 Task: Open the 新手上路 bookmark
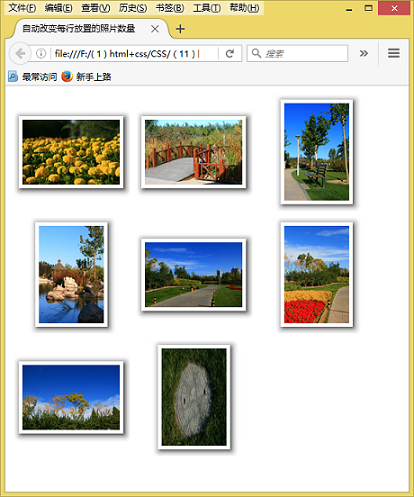point(86,77)
